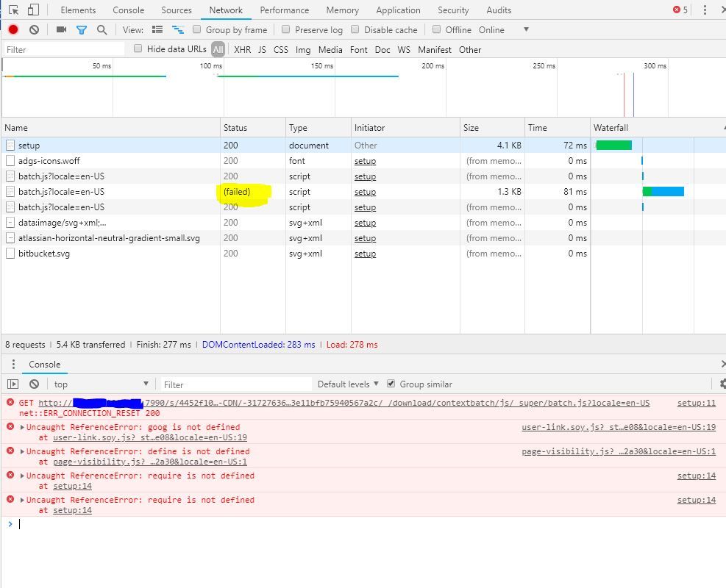Expand the goog is not defined error
726x588 pixels.
coord(22,427)
